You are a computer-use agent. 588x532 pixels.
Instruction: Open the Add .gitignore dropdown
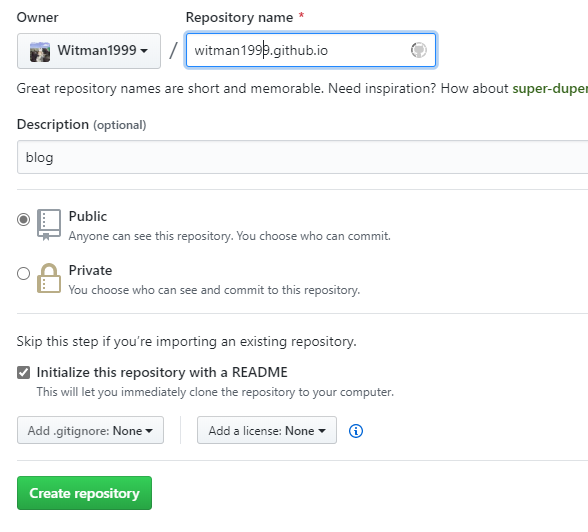[x=90, y=430]
